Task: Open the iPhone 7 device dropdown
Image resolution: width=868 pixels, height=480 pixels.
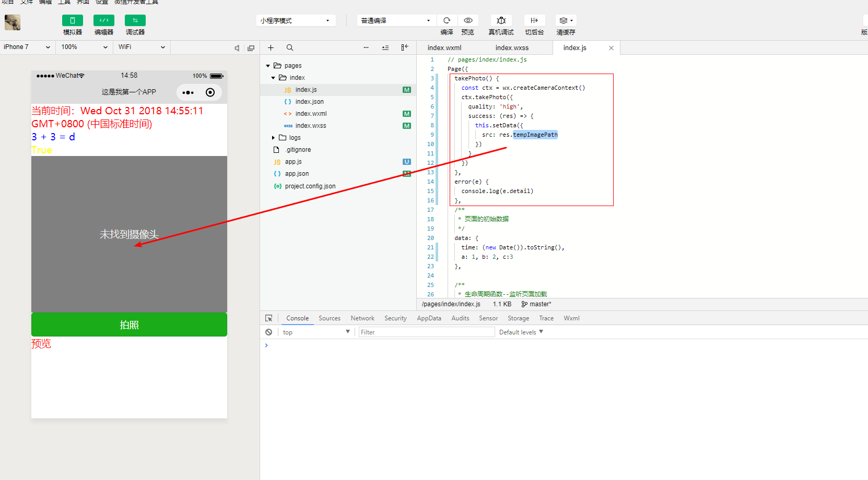Action: (27, 47)
